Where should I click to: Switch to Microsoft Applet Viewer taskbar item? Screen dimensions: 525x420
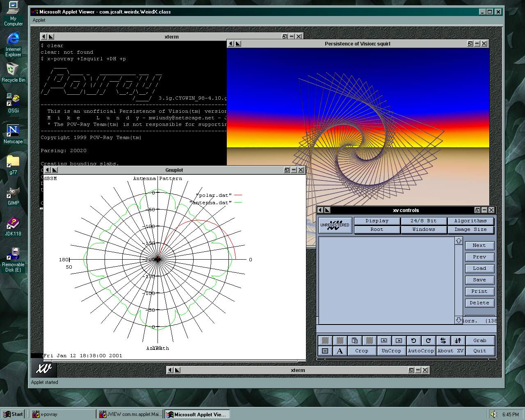[197, 414]
